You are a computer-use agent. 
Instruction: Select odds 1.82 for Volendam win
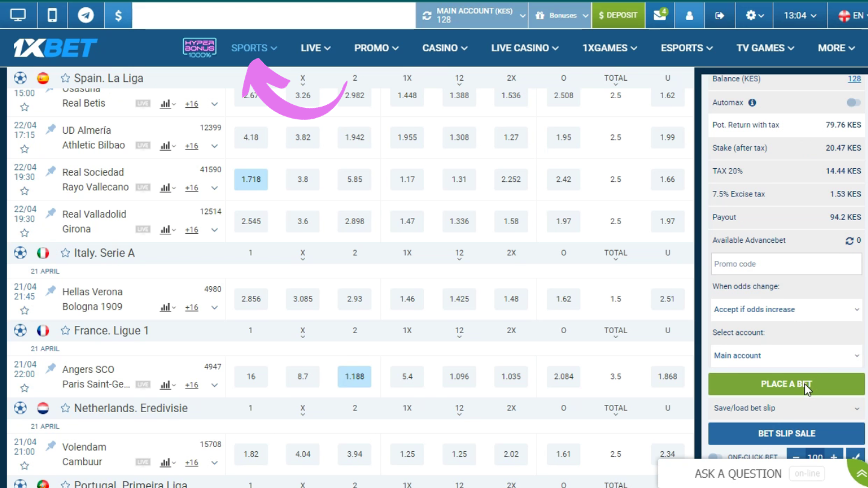(251, 454)
